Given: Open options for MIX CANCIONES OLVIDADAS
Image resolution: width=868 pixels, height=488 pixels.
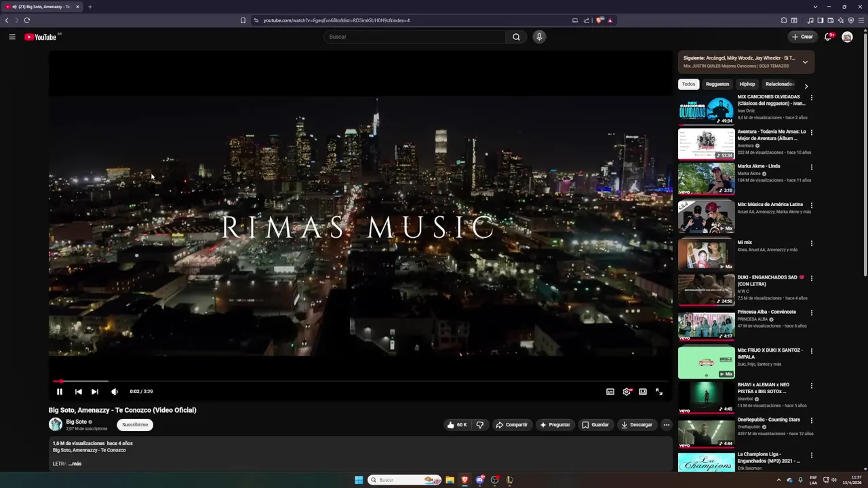Looking at the screenshot, I should pos(811,98).
